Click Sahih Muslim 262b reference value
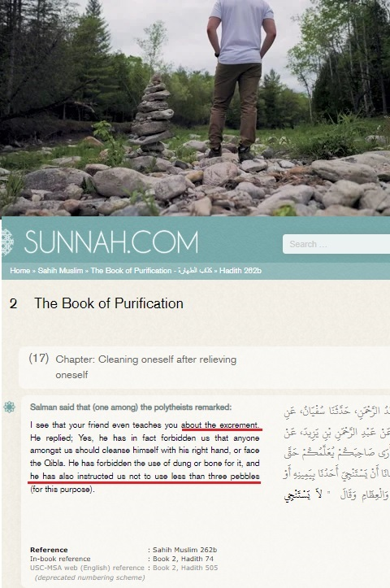Viewport: 390px width, 588px height. 184,550
